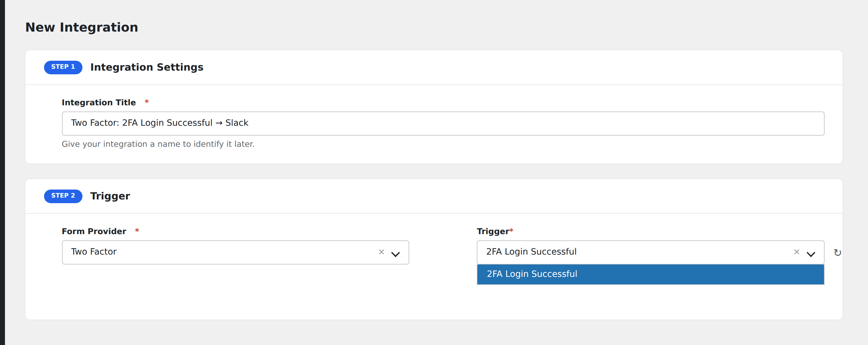Choose the 2FA Login Successful option
This screenshot has width=868, height=345.
(650, 274)
